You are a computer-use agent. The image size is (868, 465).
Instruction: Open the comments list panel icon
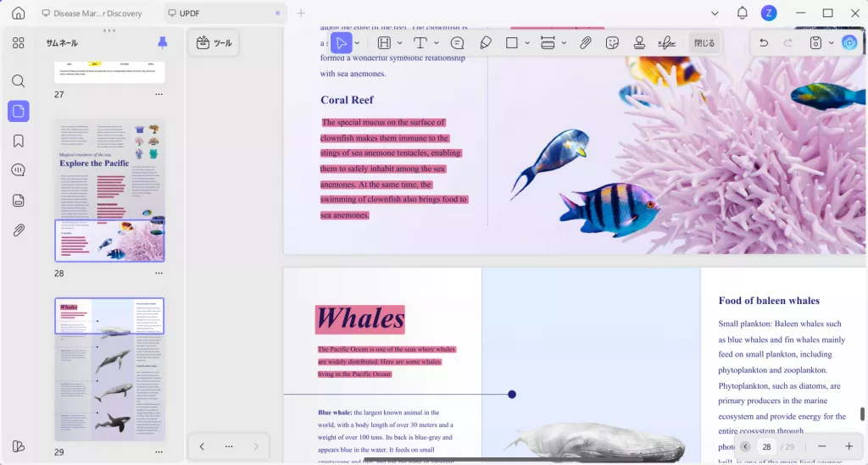(19, 170)
